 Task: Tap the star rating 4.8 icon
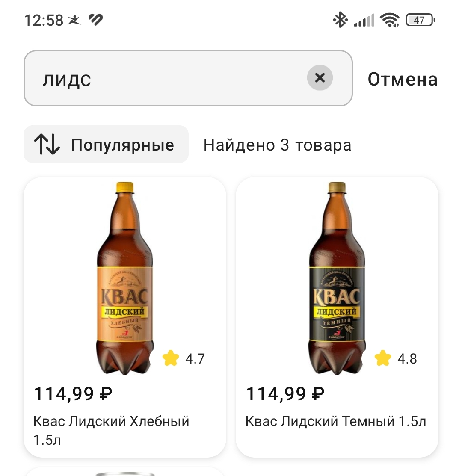pyautogui.click(x=383, y=358)
